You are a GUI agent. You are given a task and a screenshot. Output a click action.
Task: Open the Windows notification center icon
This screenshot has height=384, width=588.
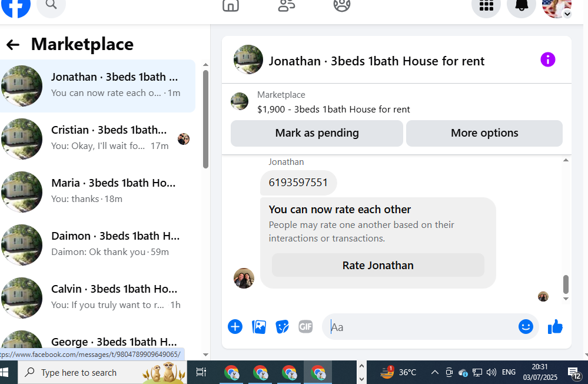pos(574,373)
